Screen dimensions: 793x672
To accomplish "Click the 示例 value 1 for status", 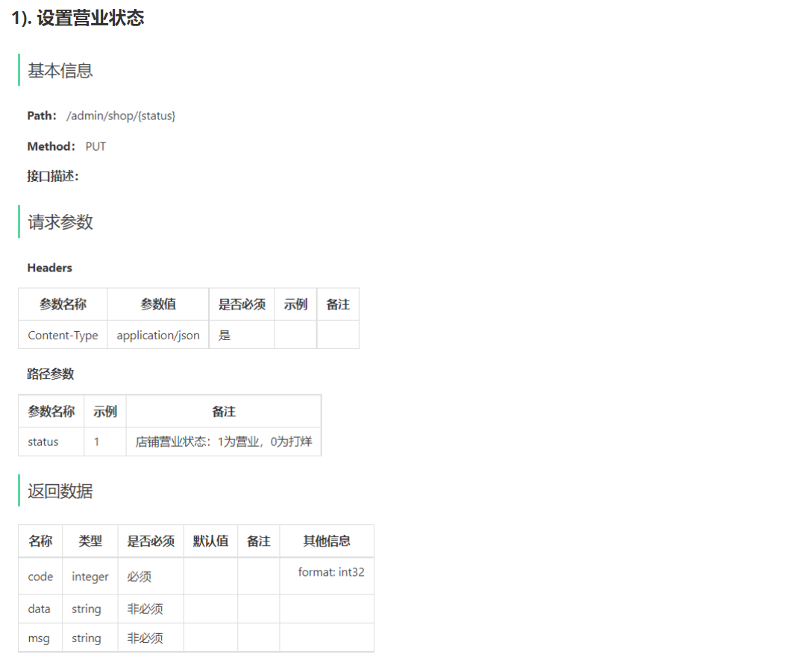I will 104,442.
